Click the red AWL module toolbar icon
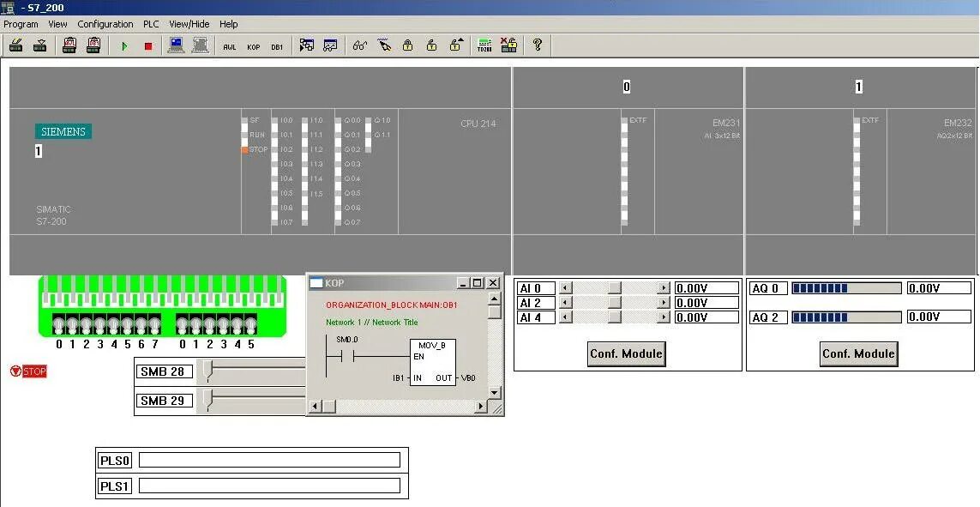Image resolution: width=980 pixels, height=507 pixels. (x=69, y=45)
